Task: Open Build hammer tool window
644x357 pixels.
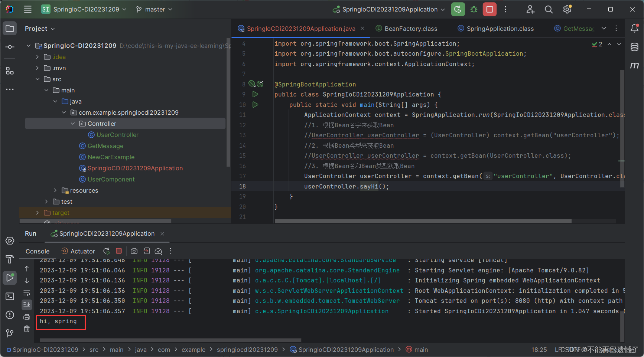Action: [10, 259]
